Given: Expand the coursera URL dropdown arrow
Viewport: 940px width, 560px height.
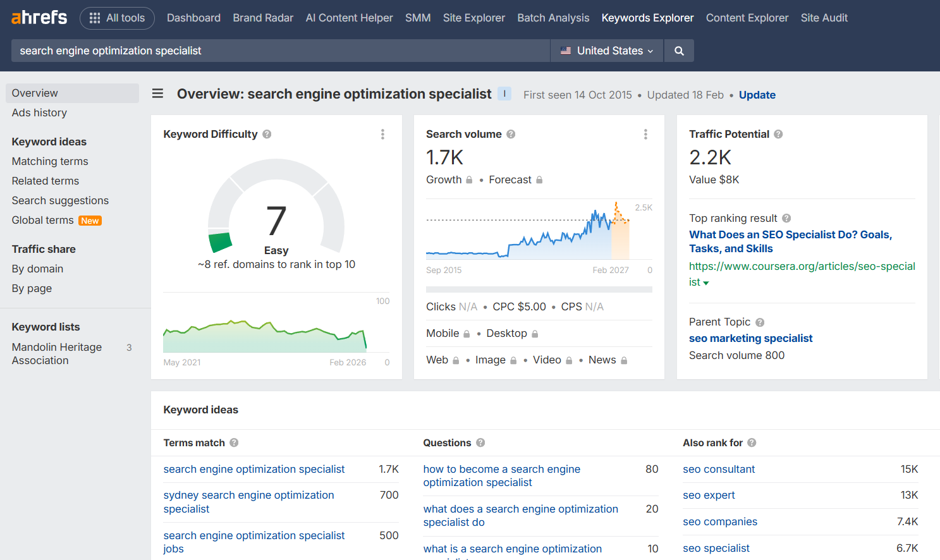Looking at the screenshot, I should [x=706, y=283].
